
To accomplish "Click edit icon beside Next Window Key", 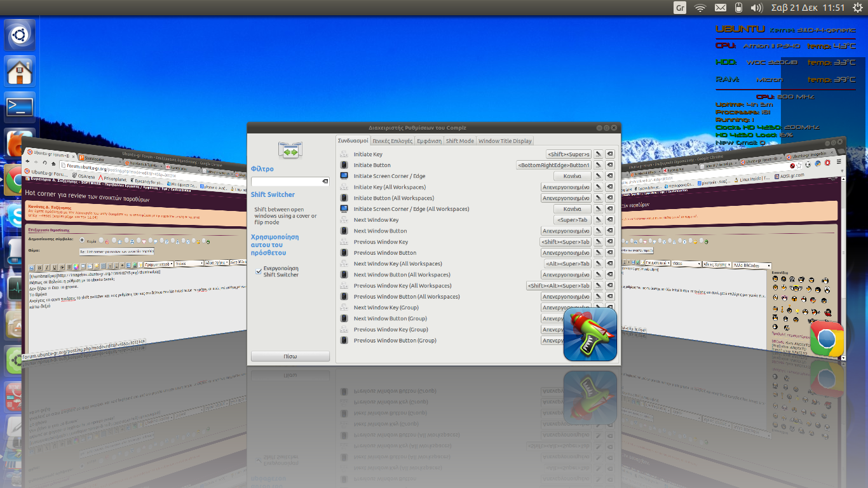I will (x=598, y=220).
